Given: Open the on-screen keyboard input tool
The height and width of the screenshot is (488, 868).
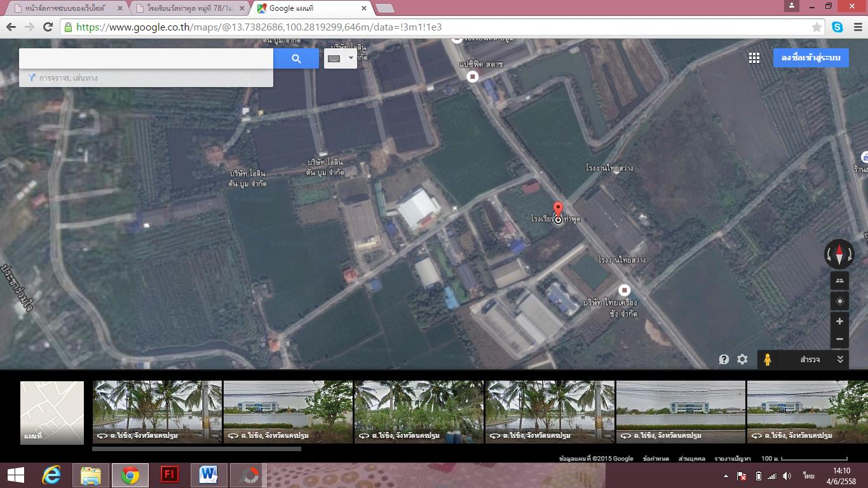Looking at the screenshot, I should tap(334, 58).
